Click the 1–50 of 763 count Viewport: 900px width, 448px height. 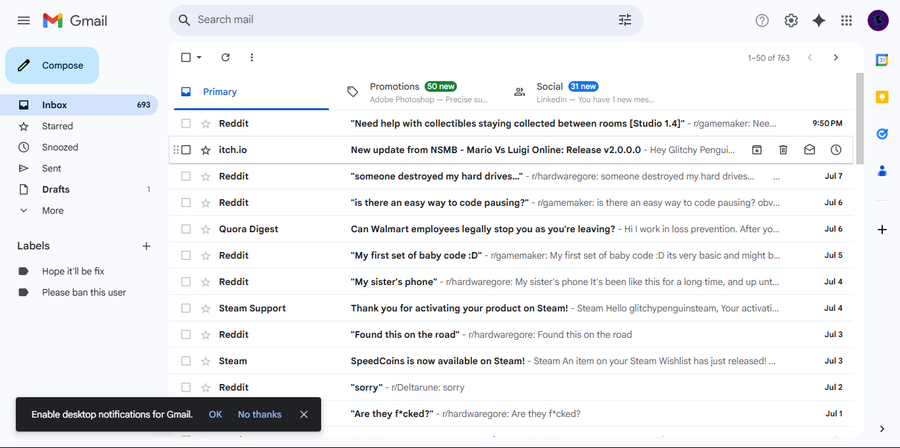click(769, 58)
